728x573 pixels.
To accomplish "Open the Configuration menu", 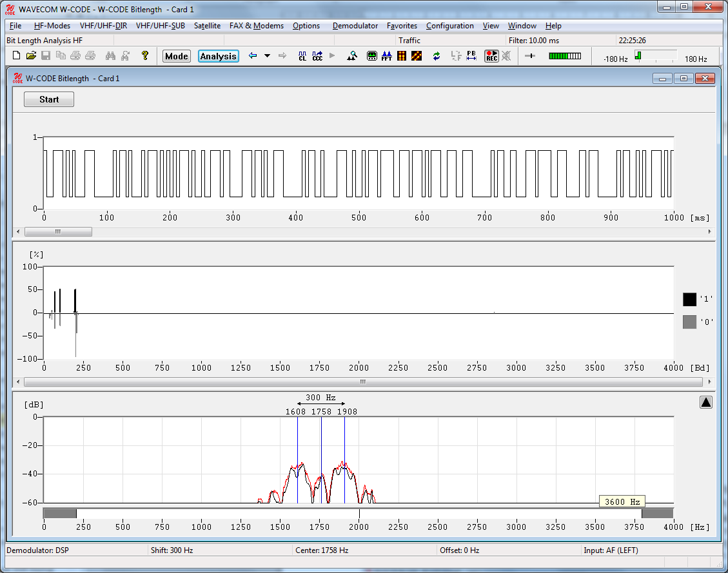I will click(x=450, y=26).
